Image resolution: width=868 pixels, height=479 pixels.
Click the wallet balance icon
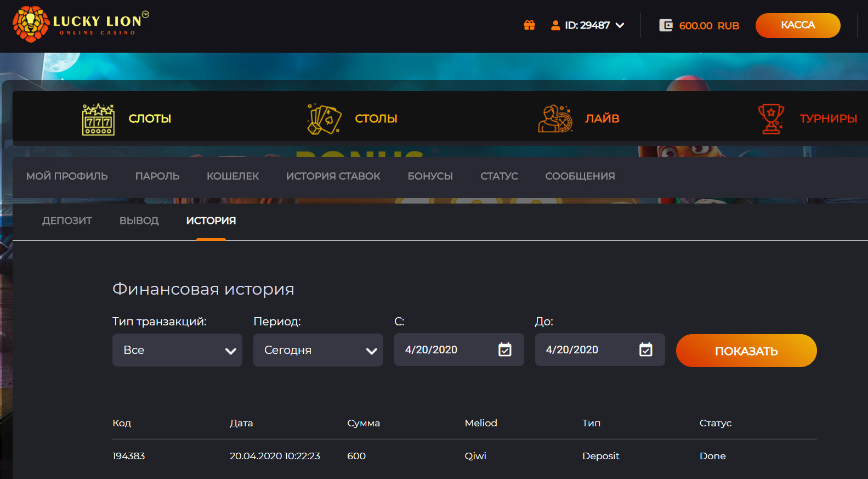[666, 25]
